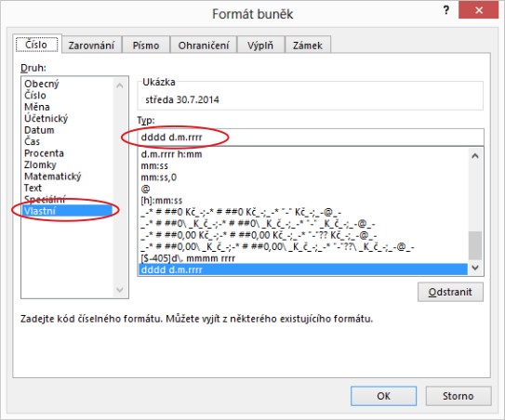
Task: Confirm with the OK button
Action: pos(383,396)
